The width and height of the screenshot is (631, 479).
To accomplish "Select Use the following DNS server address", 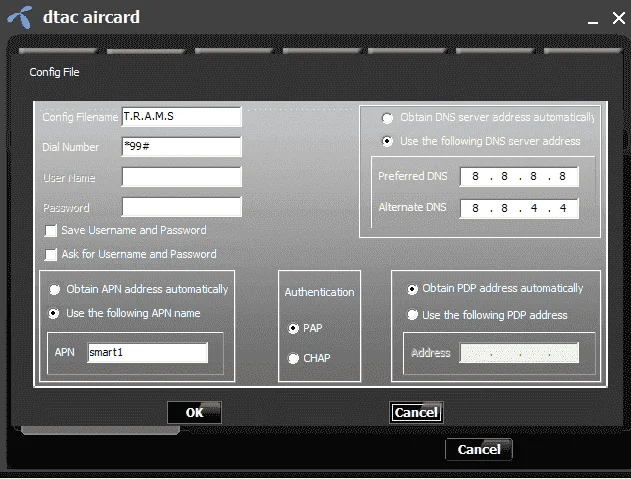I will click(387, 141).
